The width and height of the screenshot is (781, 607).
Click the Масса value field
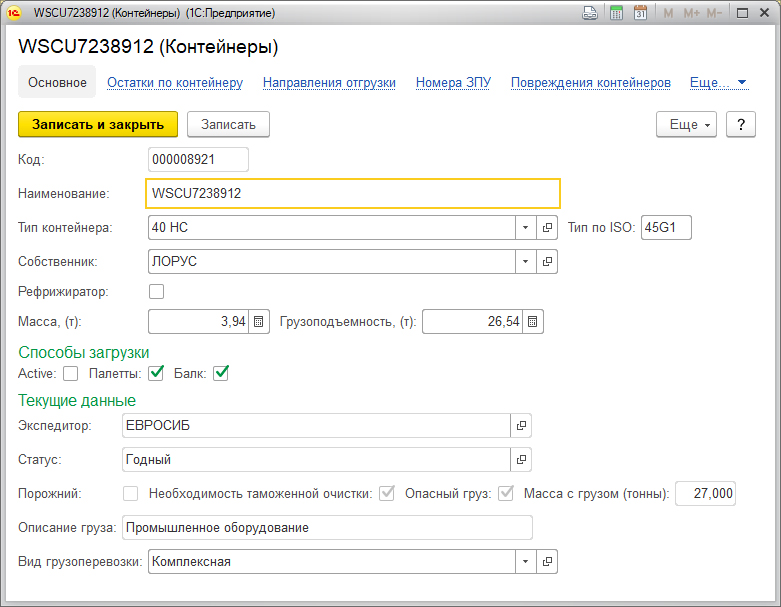[199, 322]
